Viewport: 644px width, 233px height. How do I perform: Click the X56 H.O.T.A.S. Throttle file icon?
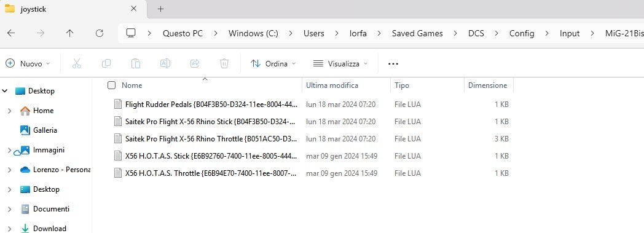(x=118, y=173)
